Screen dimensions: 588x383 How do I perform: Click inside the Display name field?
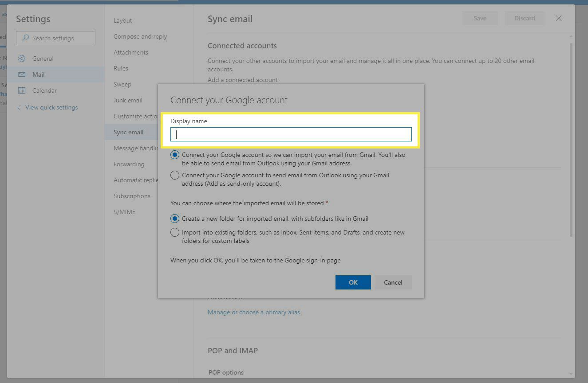291,134
